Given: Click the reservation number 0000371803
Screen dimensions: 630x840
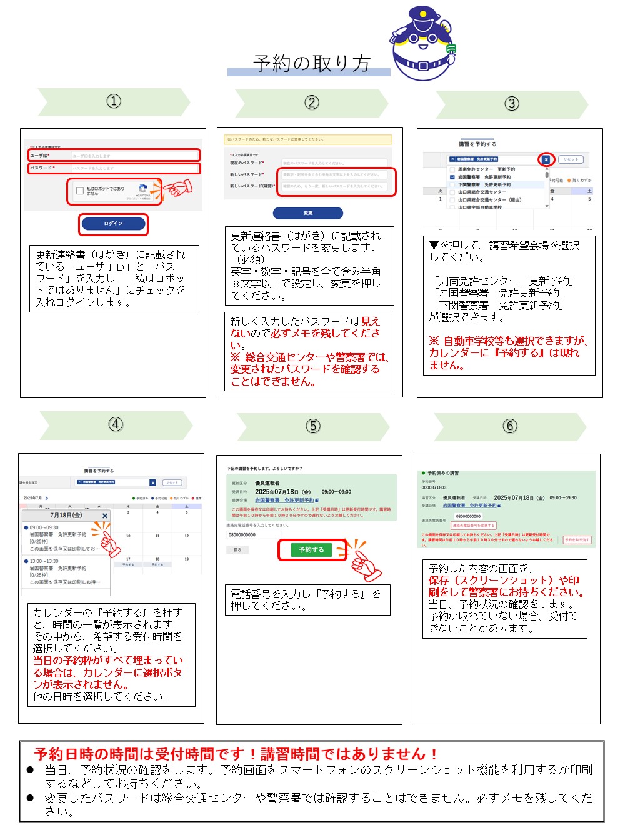Looking at the screenshot, I should point(434,487).
